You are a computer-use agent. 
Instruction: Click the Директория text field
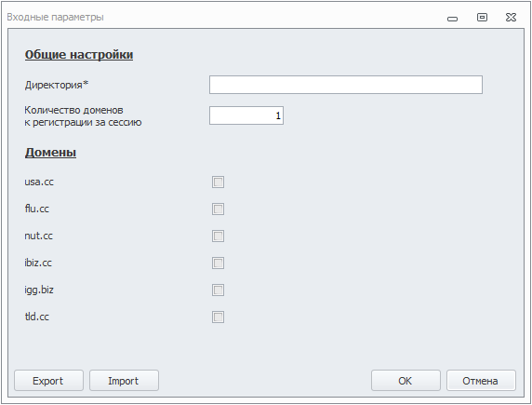click(x=346, y=85)
